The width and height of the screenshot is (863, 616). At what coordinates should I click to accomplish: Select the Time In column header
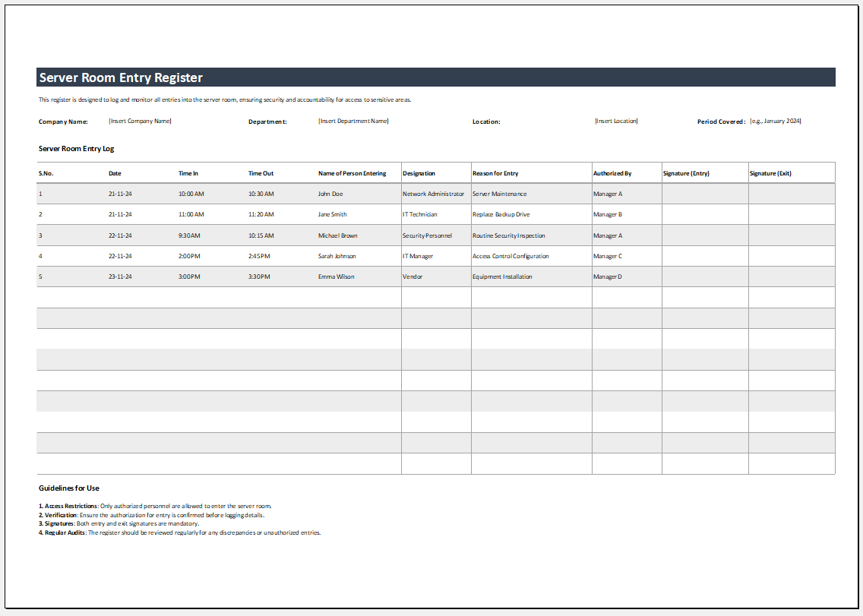click(x=187, y=173)
